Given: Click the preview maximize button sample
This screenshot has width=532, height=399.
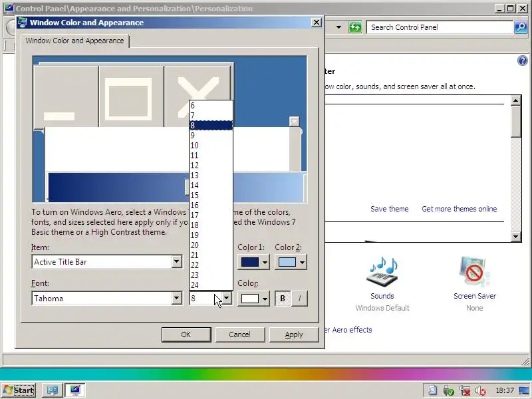Looking at the screenshot, I should (x=131, y=96).
